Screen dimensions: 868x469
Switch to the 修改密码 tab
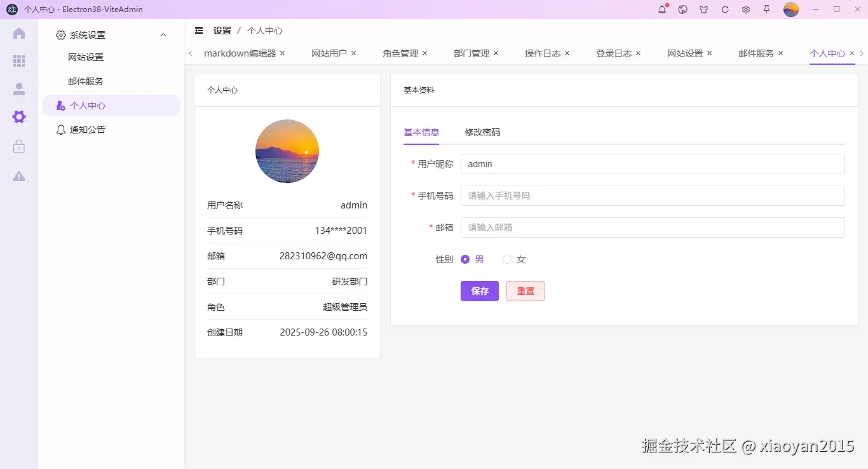(482, 133)
